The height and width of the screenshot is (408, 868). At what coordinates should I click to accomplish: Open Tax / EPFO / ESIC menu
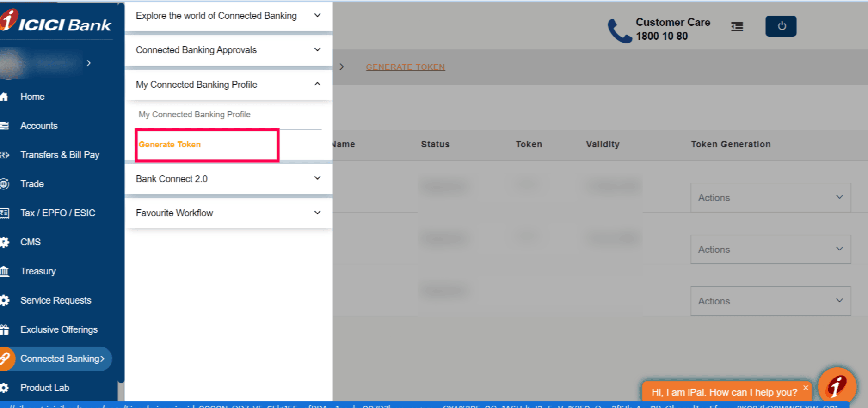click(x=58, y=213)
